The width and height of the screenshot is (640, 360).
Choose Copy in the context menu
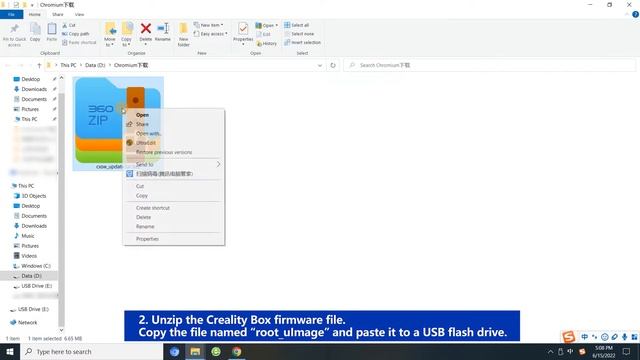pyautogui.click(x=173, y=196)
